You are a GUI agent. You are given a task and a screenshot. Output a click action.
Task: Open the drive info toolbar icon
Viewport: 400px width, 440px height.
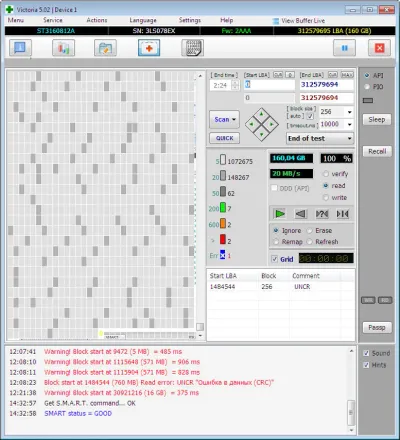tap(20, 48)
